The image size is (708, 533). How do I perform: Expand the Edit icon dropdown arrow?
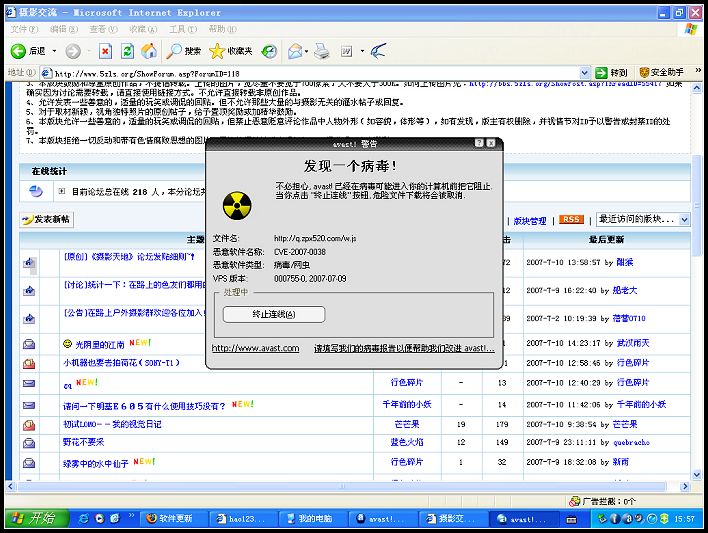pos(362,51)
